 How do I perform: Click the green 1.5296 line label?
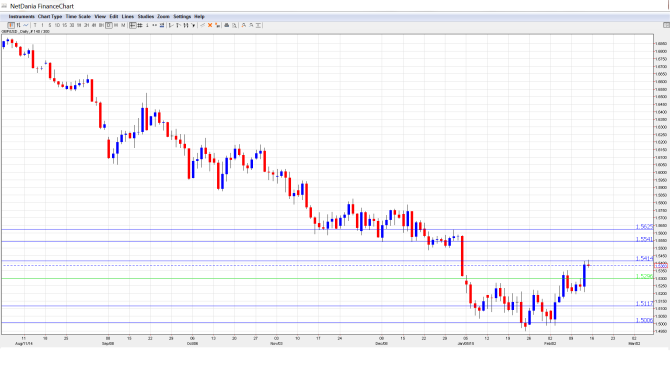[644, 276]
